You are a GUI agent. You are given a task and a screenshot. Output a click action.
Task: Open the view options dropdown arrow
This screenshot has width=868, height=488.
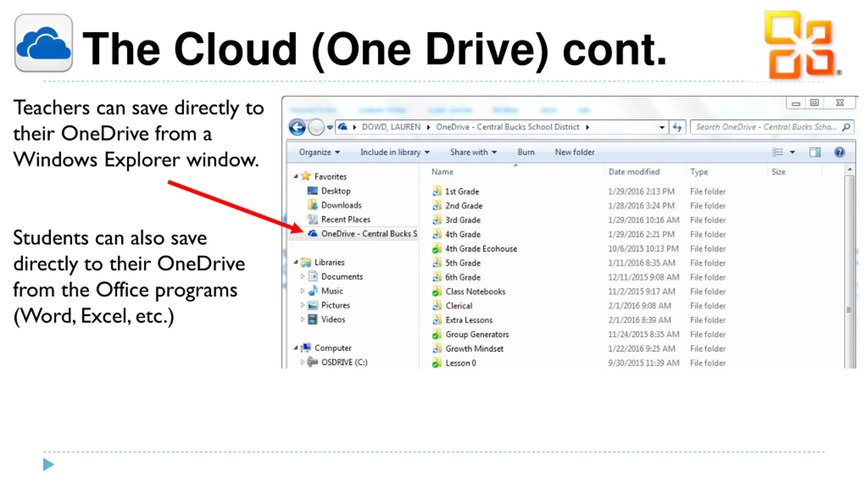pyautogui.click(x=792, y=152)
